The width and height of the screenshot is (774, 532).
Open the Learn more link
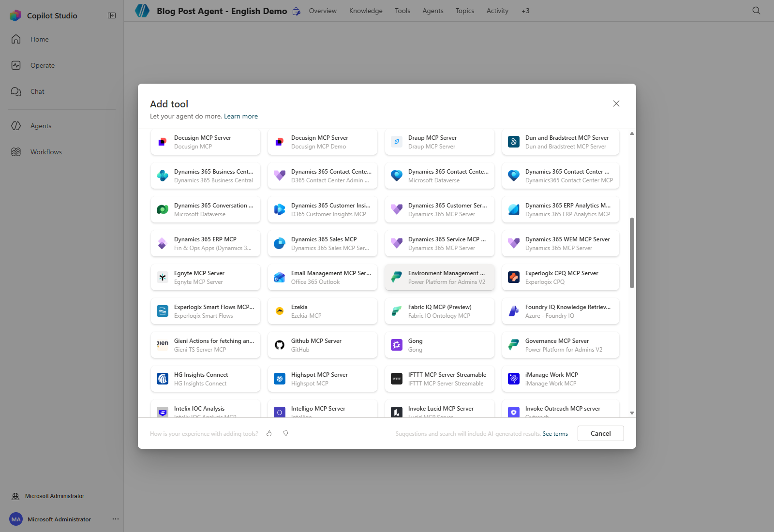tap(241, 116)
